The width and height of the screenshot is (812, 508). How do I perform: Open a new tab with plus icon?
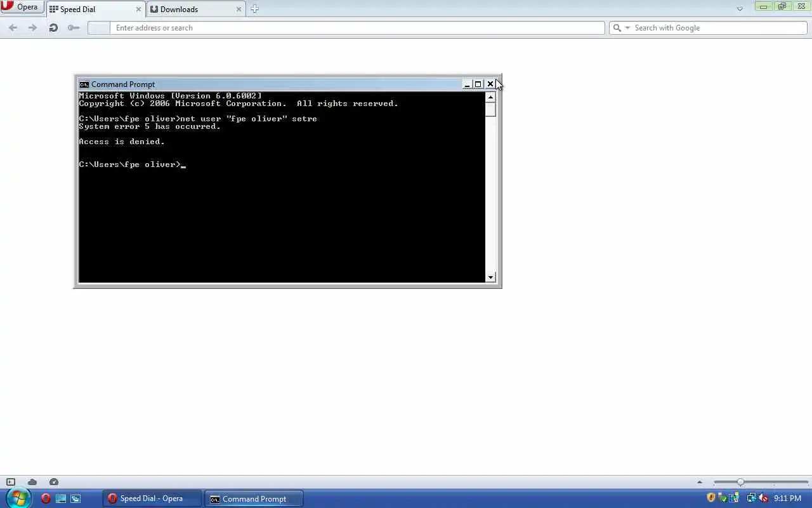[x=254, y=9]
